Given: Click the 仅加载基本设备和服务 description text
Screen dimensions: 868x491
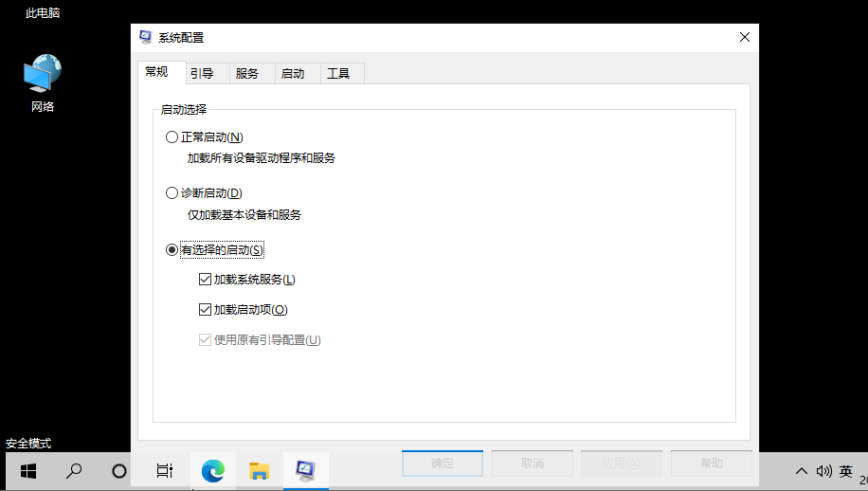Looking at the screenshot, I should click(244, 215).
